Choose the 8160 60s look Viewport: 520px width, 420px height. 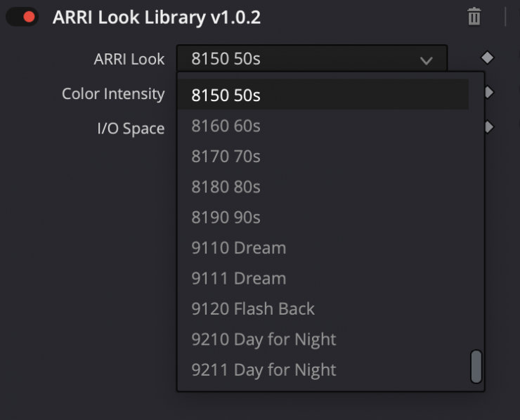tap(323, 126)
